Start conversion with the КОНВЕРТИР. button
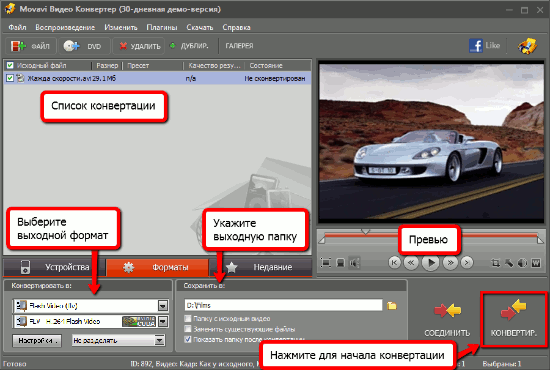The height and width of the screenshot is (370, 550). pyautogui.click(x=514, y=320)
